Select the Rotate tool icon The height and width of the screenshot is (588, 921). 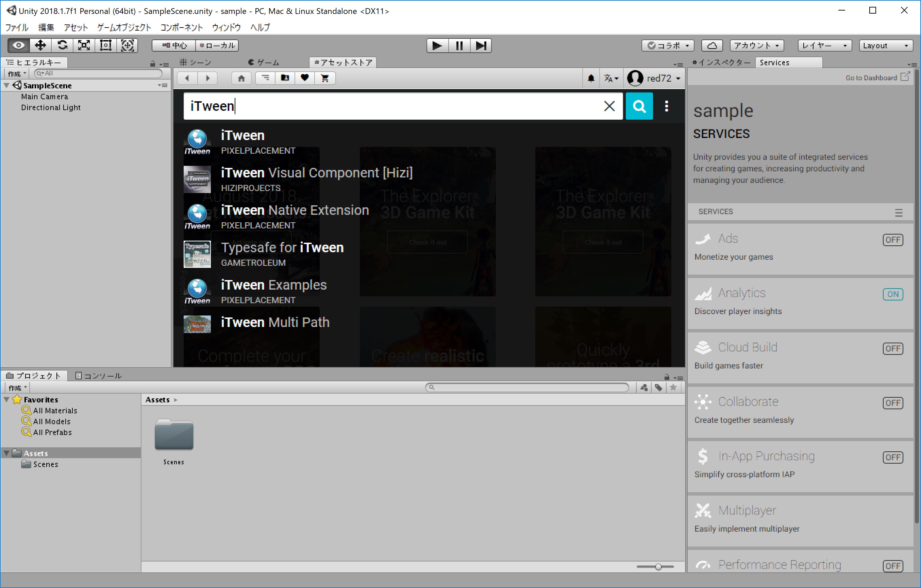[62, 46]
